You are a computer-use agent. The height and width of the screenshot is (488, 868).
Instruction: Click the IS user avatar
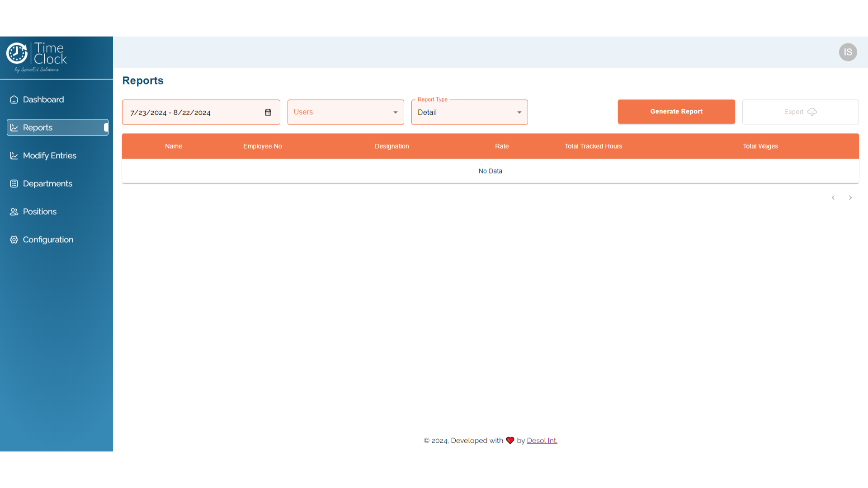pyautogui.click(x=848, y=52)
